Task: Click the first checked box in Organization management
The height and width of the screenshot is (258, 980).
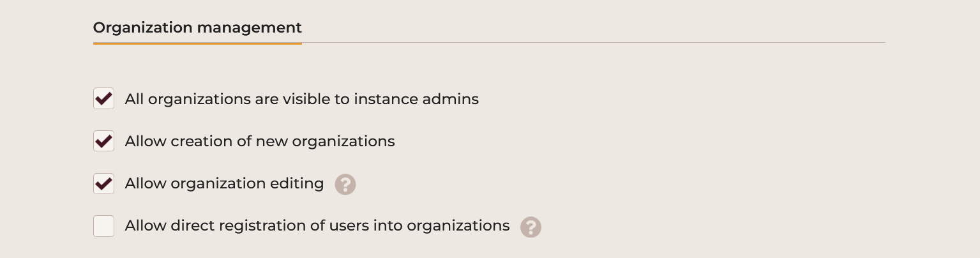Action: pos(103,99)
